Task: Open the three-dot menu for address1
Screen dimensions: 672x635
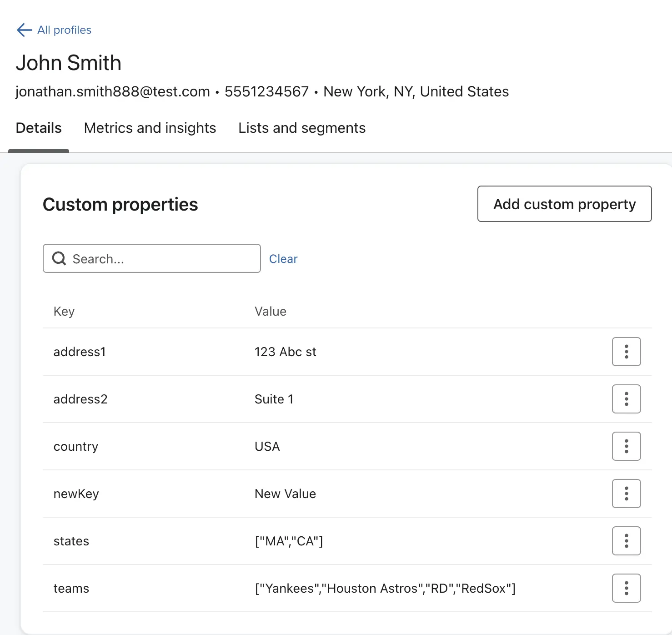Action: point(626,352)
